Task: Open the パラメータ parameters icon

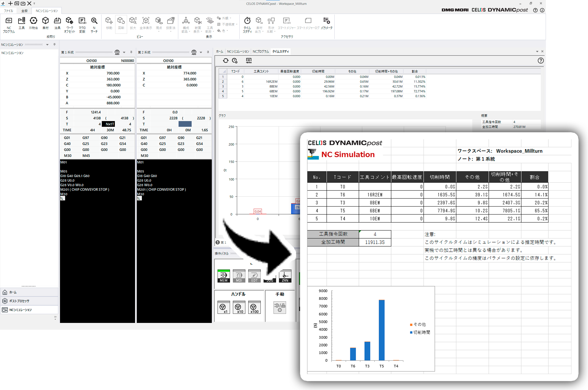Action: pyautogui.click(x=327, y=23)
